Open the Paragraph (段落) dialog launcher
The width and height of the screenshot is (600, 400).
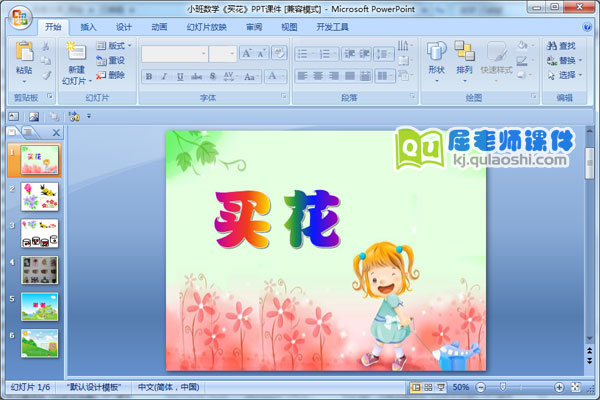(x=412, y=96)
